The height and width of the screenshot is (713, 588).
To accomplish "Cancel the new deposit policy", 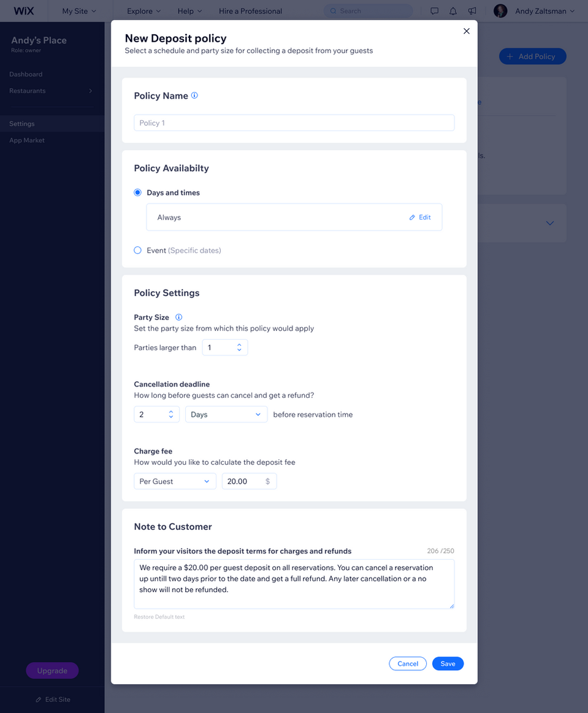I will click(408, 663).
